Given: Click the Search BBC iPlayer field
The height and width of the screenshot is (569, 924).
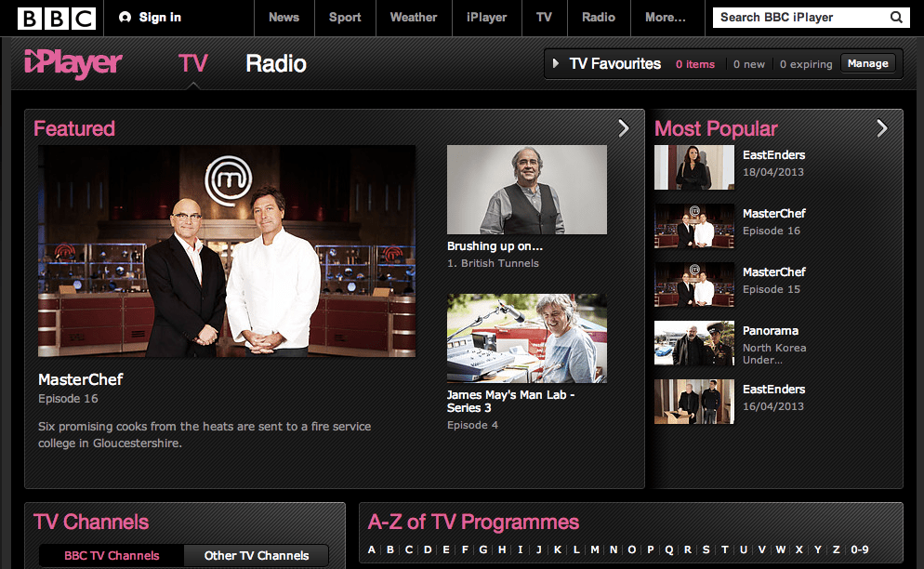Looking at the screenshot, I should tap(799, 18).
